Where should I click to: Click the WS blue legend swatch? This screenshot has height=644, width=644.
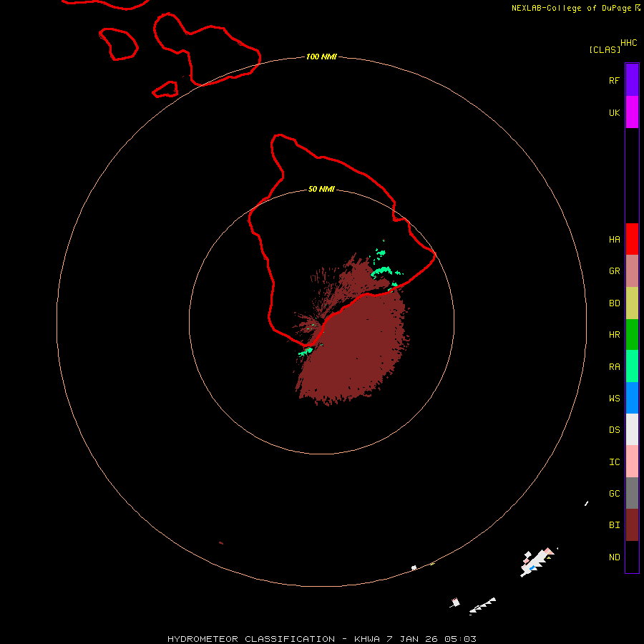coord(632,398)
